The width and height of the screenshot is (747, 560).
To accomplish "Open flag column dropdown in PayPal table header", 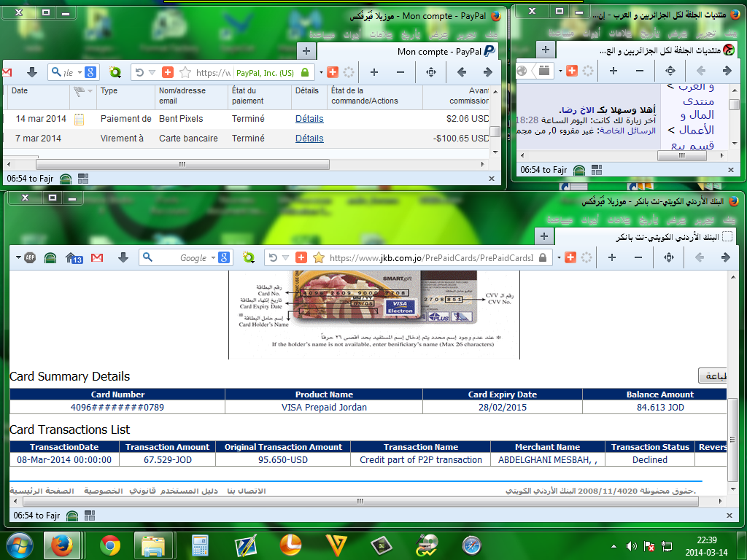I will click(90, 90).
